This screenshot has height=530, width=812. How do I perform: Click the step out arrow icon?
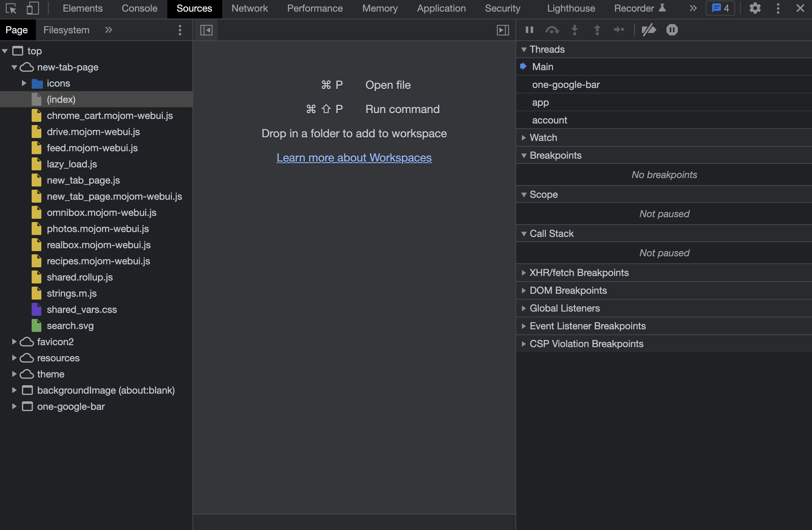click(597, 30)
